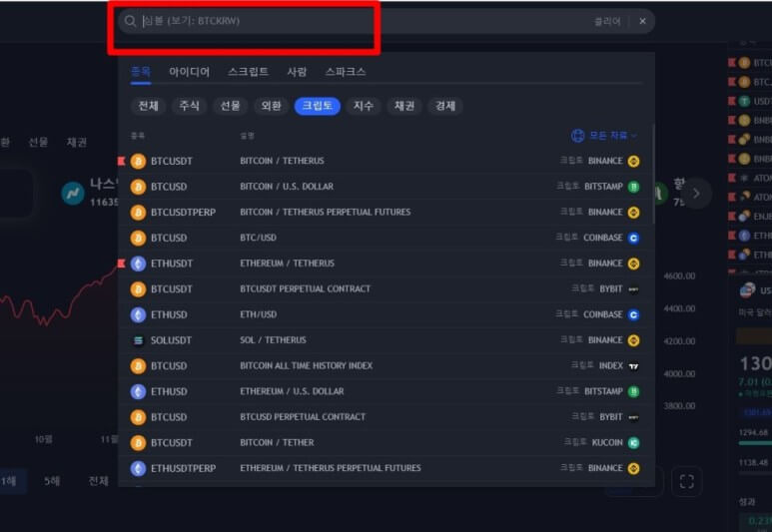Select Bitcoin All Time History Index row

[x=386, y=365]
